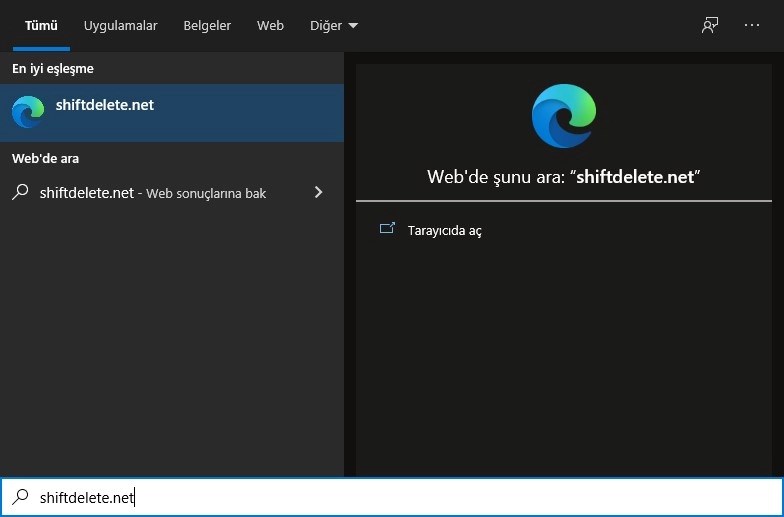Expand the Diğer dropdown menu
Screen dimensions: 784x517
[x=334, y=26]
